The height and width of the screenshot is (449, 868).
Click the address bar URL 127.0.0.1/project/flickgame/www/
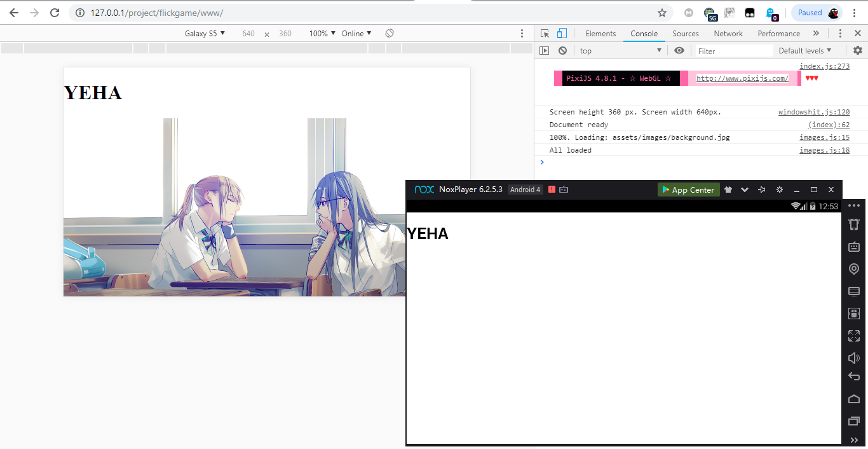point(156,13)
